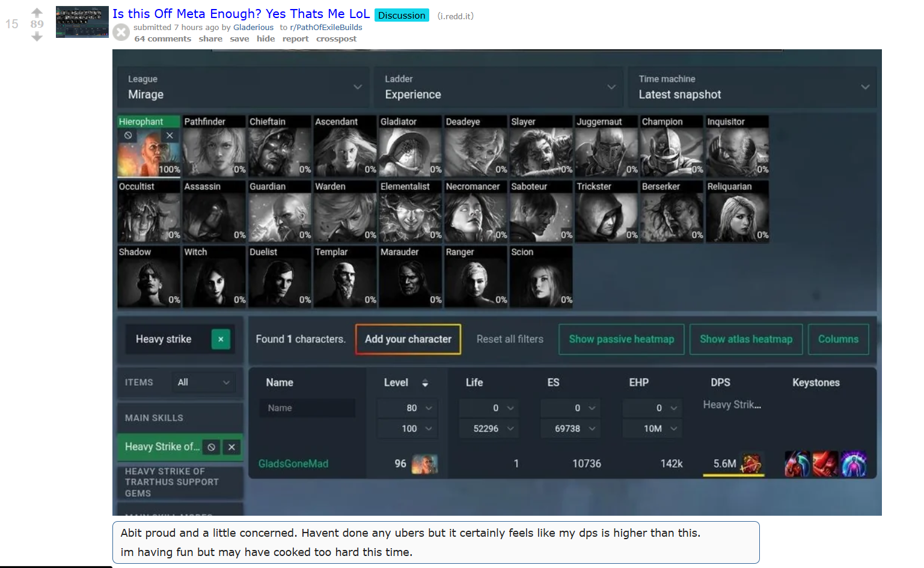
Task: Open maximum Life 52296 dropdown
Action: coord(489,429)
